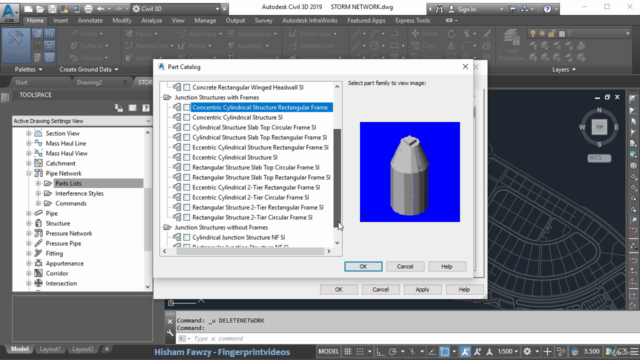Check the Eccentric Cylindrical Structure SI checkbox

[187, 158]
